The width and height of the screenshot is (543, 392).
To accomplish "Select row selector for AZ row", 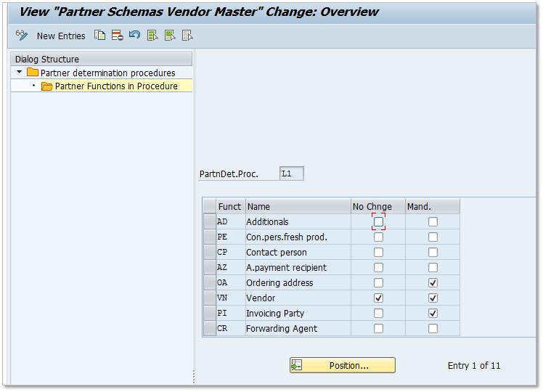I will click(210, 267).
